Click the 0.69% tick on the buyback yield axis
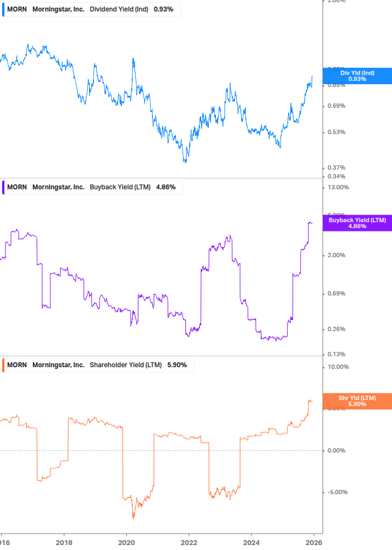The width and height of the screenshot is (392, 550). pyautogui.click(x=336, y=293)
